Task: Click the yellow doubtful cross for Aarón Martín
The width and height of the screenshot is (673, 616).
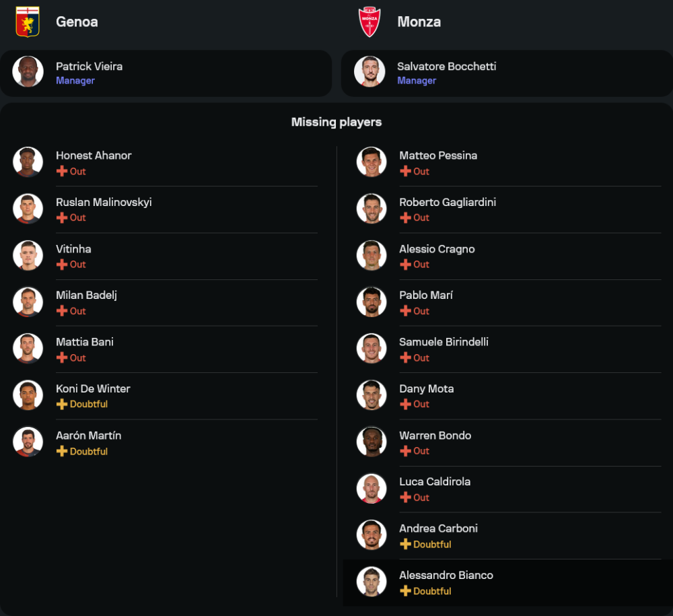Action: pos(62,451)
